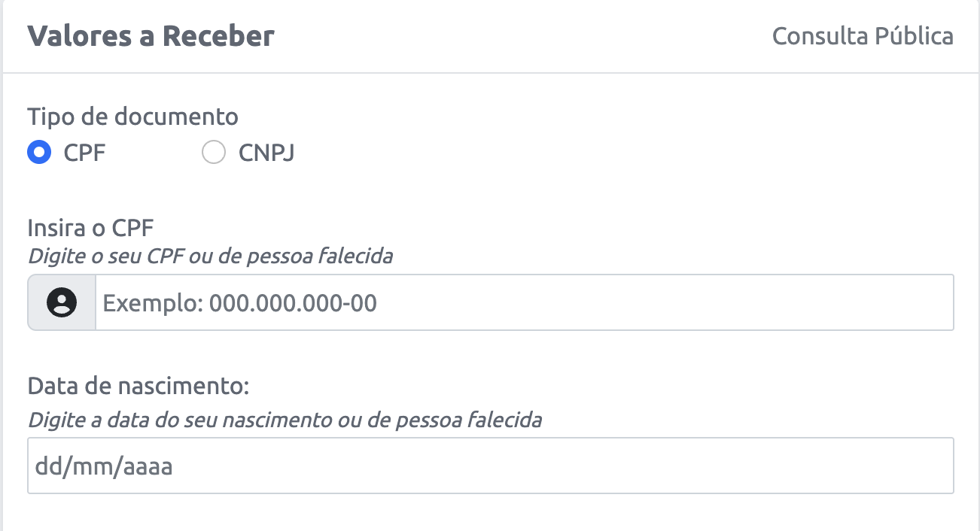Click the CNPJ label text
Viewport: 980px width, 531px height.
[x=265, y=153]
